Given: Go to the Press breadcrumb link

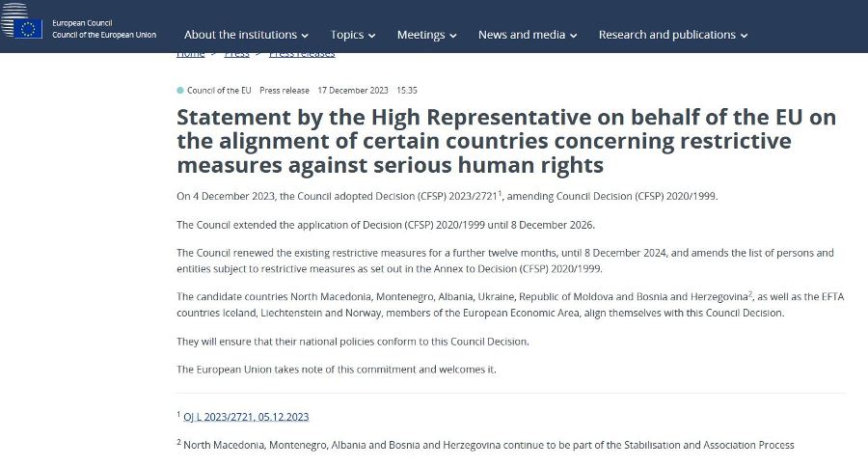Looking at the screenshot, I should coord(237,55).
